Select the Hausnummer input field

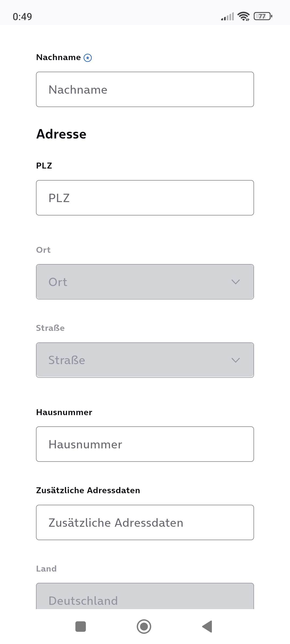145,444
